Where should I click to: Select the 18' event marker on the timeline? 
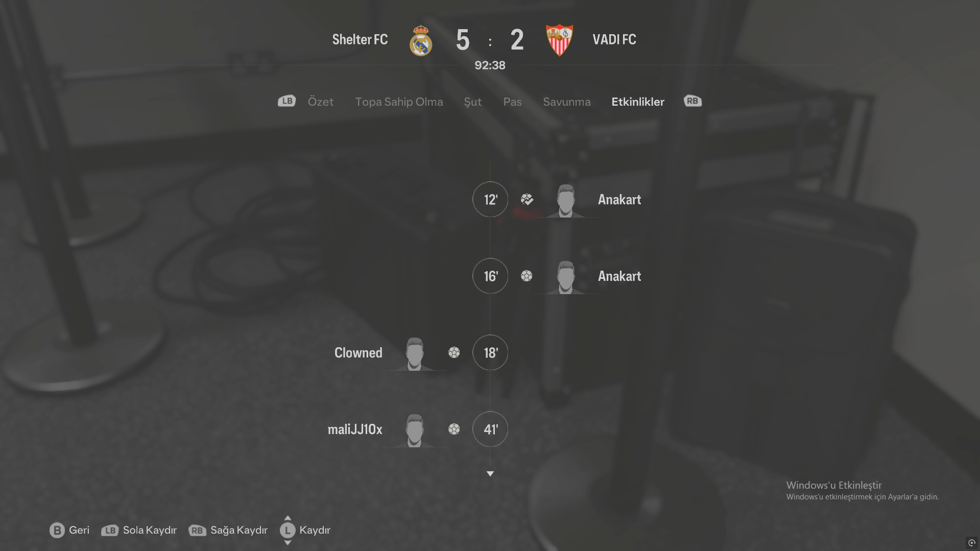[x=490, y=352]
